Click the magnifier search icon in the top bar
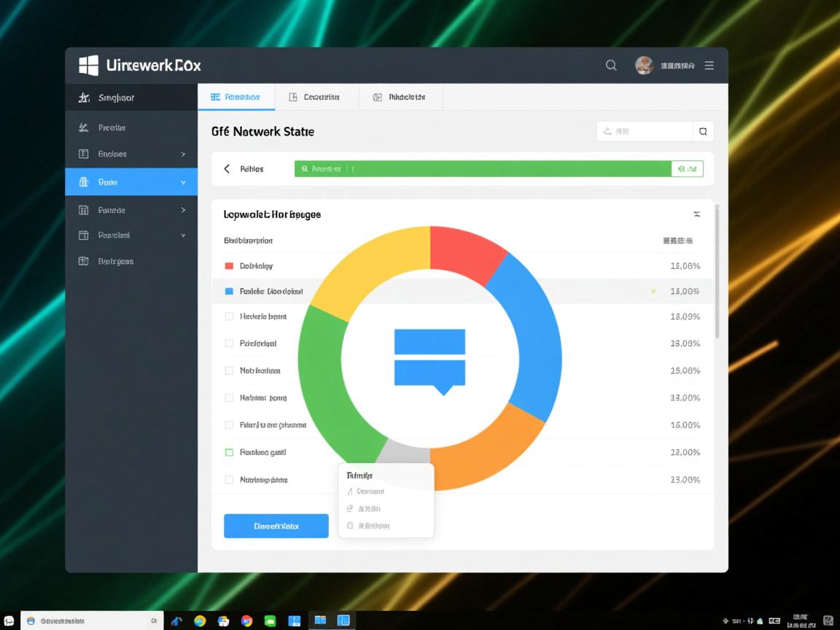840x630 pixels. coord(611,65)
